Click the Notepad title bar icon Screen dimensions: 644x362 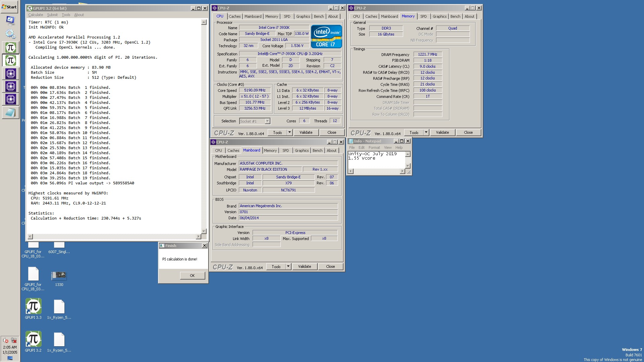click(x=351, y=141)
